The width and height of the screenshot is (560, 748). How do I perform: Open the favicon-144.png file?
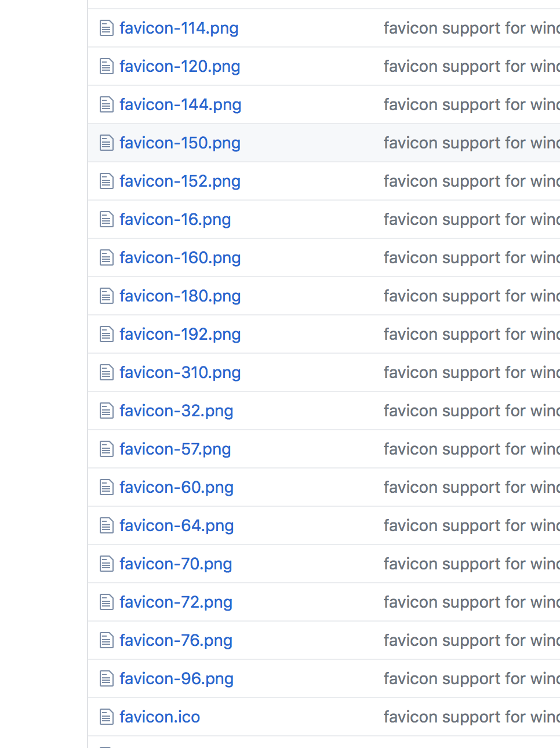pyautogui.click(x=180, y=104)
